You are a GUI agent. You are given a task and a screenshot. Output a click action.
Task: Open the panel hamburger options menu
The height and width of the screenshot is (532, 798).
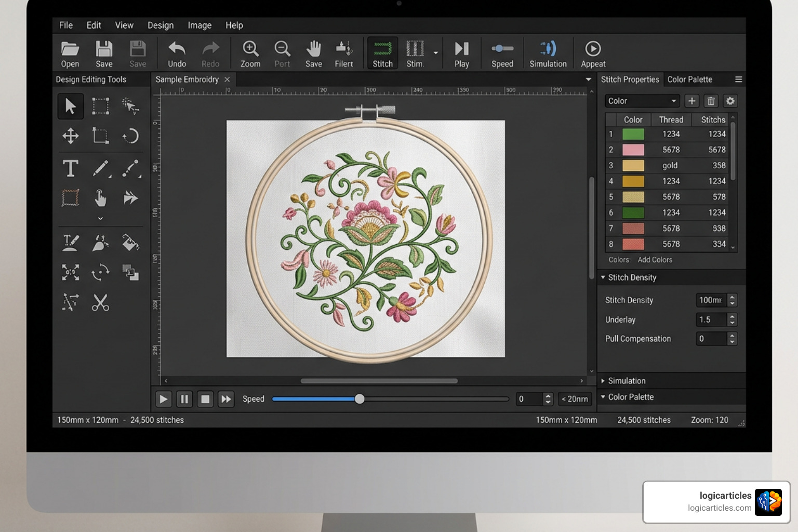pos(738,79)
